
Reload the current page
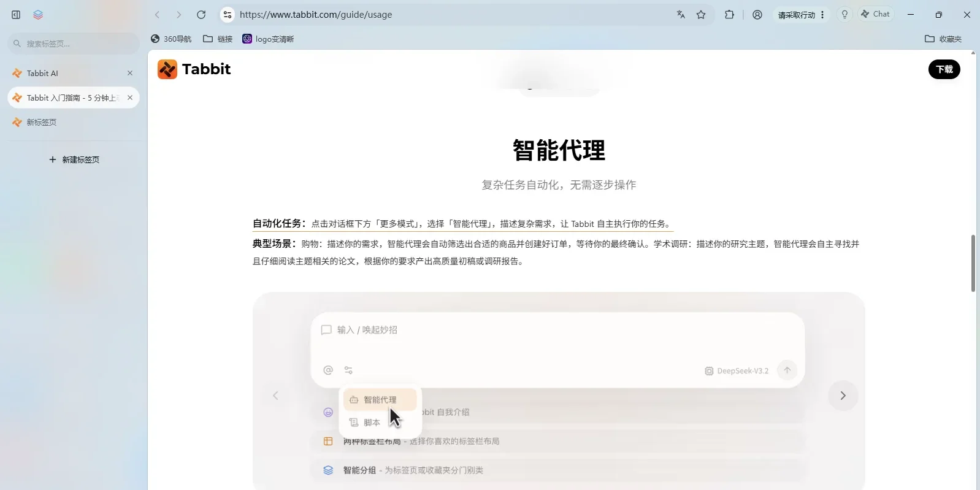[201, 15]
